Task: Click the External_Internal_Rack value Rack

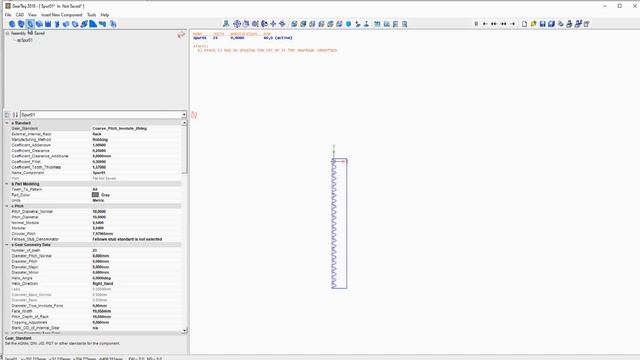Action: [x=97, y=134]
